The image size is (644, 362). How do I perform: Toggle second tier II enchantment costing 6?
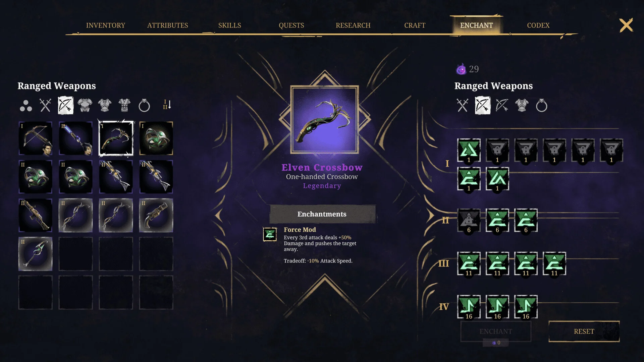(x=497, y=221)
